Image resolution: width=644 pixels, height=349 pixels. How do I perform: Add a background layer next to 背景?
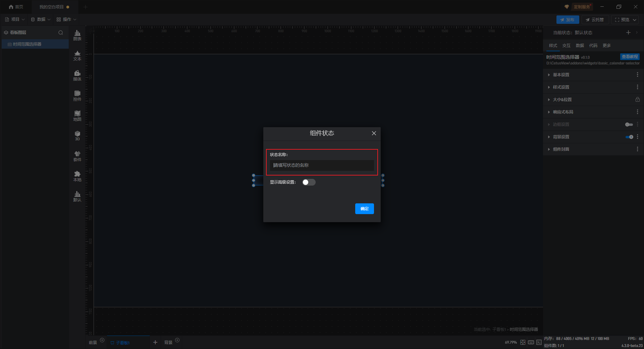pyautogui.click(x=177, y=340)
